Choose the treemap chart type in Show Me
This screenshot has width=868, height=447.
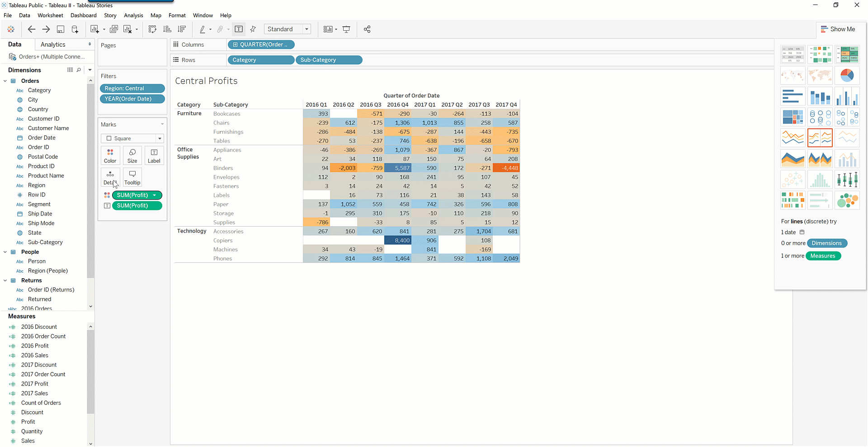click(x=793, y=117)
